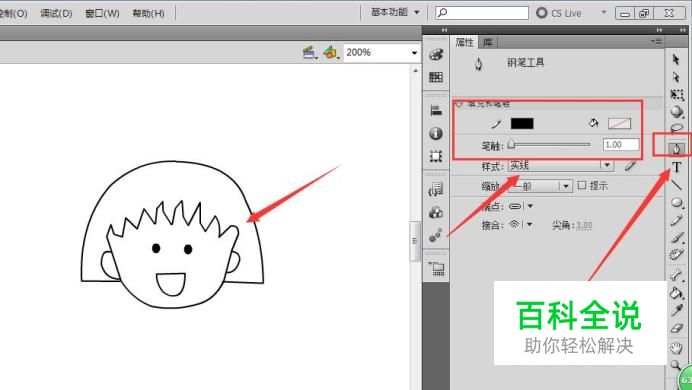Select the Hand tool
Viewport: 692px width, 390px height.
coord(676,348)
